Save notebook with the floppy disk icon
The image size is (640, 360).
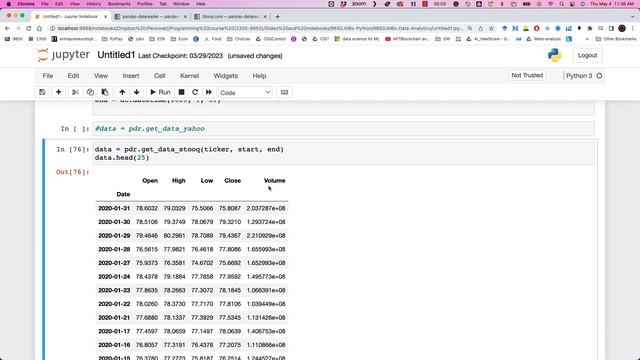(x=42, y=92)
